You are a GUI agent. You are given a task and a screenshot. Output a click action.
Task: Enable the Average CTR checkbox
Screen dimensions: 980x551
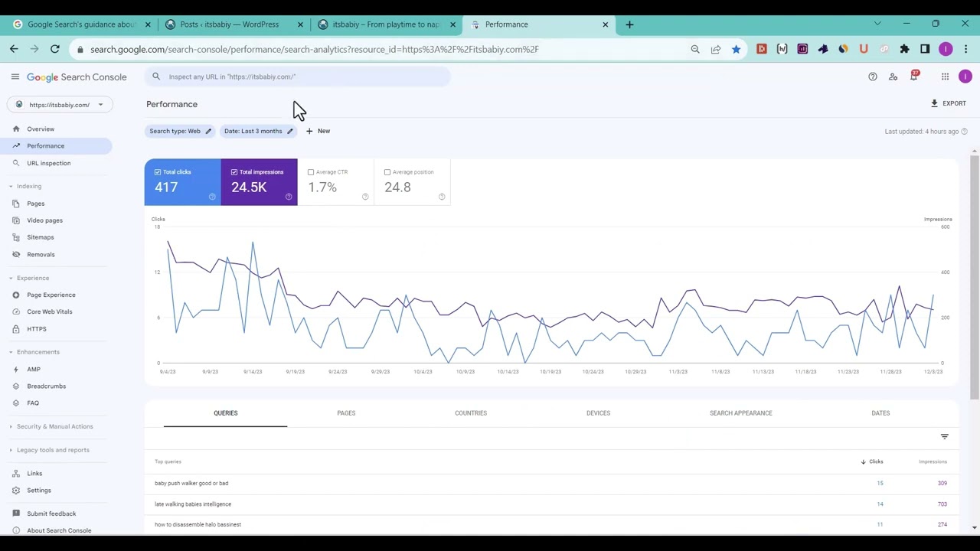[x=311, y=172]
